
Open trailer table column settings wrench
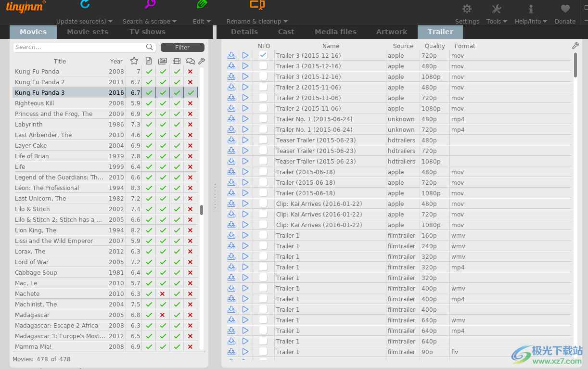click(x=575, y=46)
